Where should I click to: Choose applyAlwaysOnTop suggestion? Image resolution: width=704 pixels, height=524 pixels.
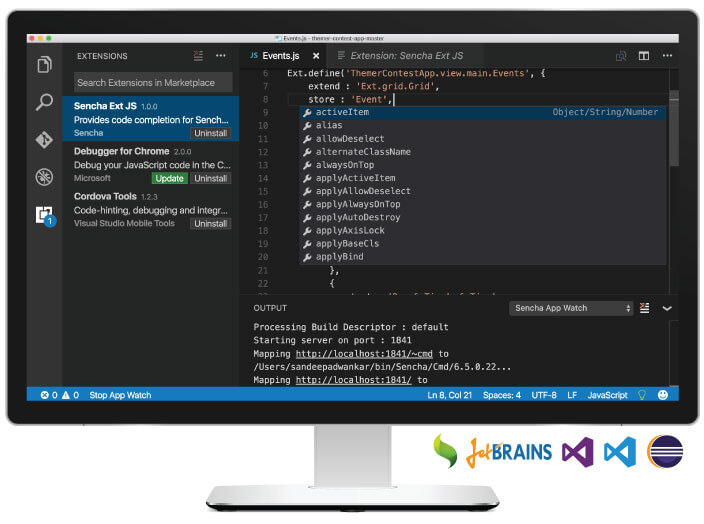[x=483, y=204]
